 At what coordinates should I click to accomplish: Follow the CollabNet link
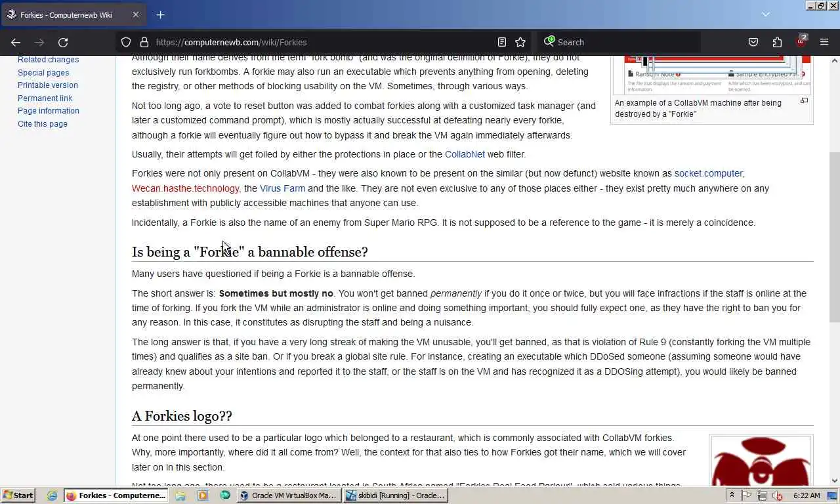(465, 154)
